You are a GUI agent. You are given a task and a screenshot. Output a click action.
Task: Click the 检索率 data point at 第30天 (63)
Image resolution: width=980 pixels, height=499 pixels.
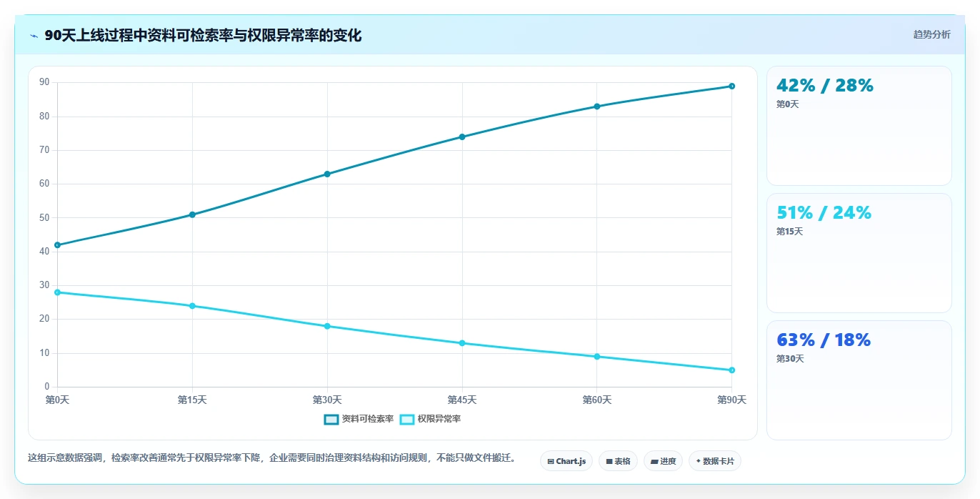tap(327, 174)
